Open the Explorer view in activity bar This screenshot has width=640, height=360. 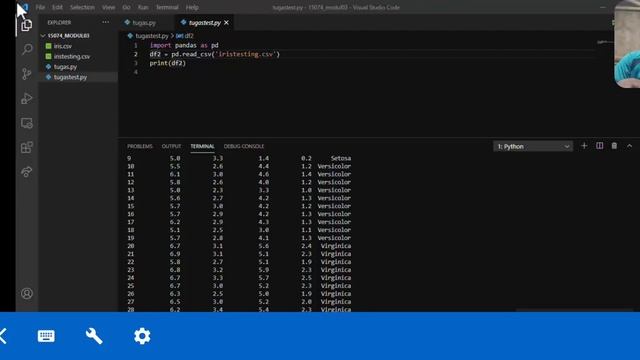27,25
